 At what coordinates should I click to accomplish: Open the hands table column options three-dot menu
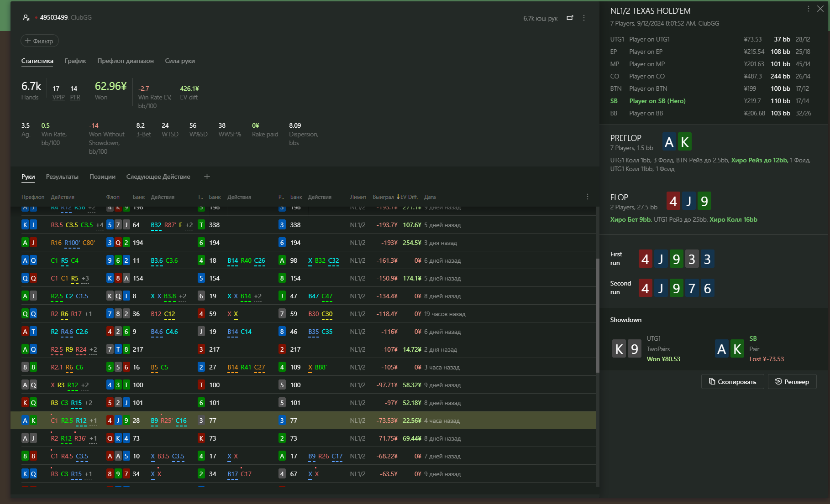click(x=588, y=197)
